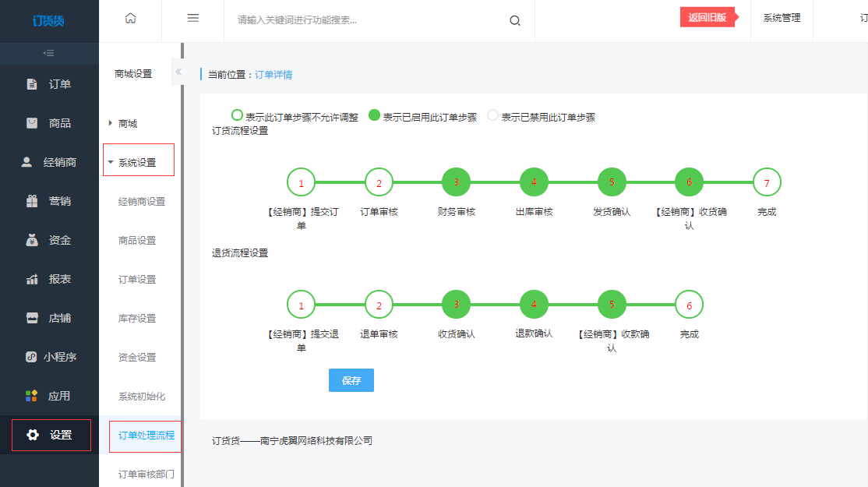Image resolution: width=868 pixels, height=487 pixels.
Task: Click the search magnifier icon
Action: point(515,20)
